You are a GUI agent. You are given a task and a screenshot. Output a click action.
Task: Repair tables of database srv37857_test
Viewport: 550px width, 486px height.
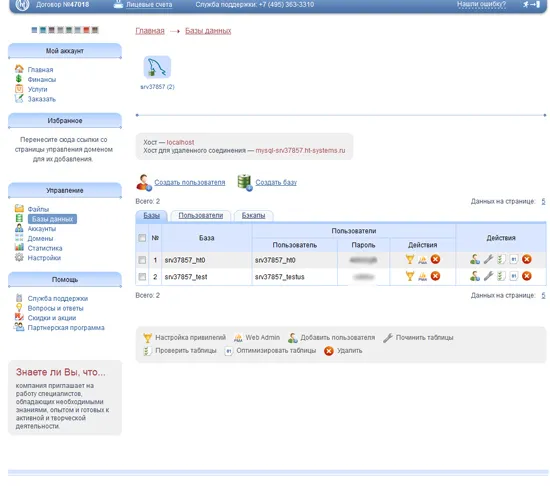488,276
